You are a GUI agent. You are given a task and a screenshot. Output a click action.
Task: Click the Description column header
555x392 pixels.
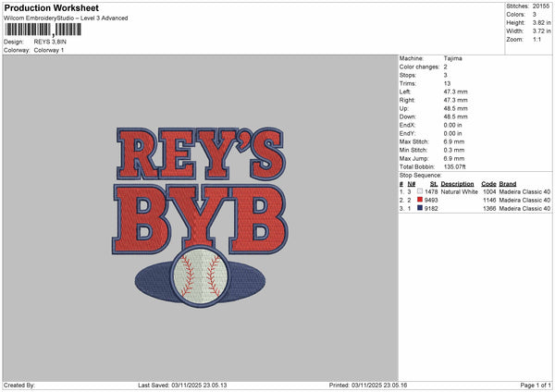457,183
